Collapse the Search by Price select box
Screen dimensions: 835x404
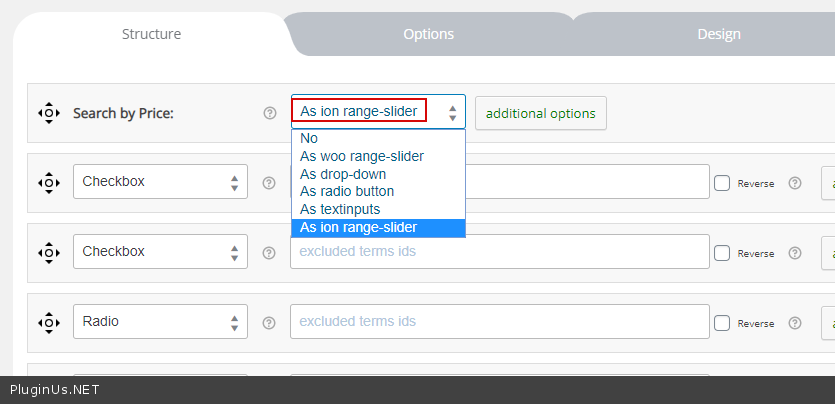378,112
